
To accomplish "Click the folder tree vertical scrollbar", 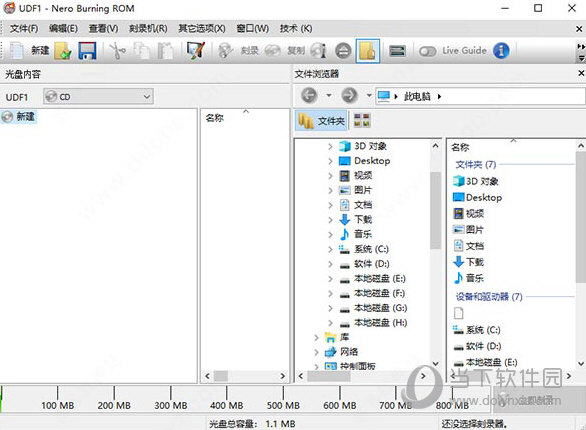I will point(435,210).
